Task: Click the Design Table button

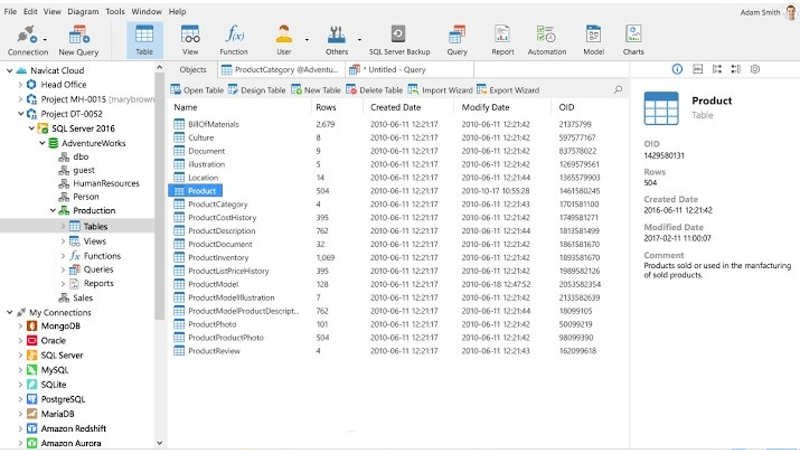Action: coord(257,90)
